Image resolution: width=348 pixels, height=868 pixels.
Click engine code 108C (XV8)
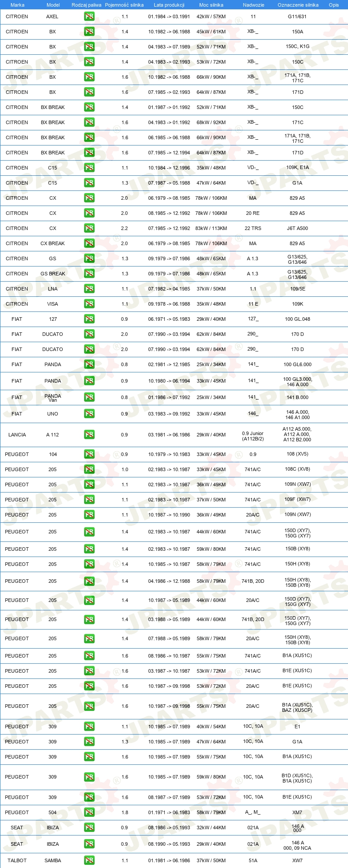297,469
